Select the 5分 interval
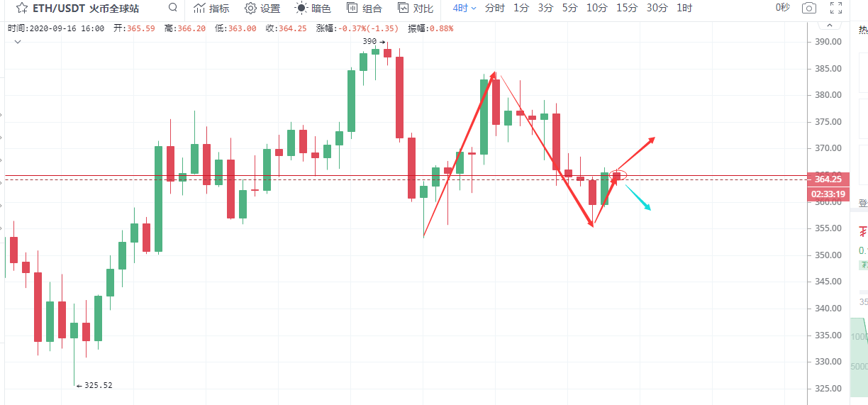Screen dimensions: 868x405 click(569, 9)
